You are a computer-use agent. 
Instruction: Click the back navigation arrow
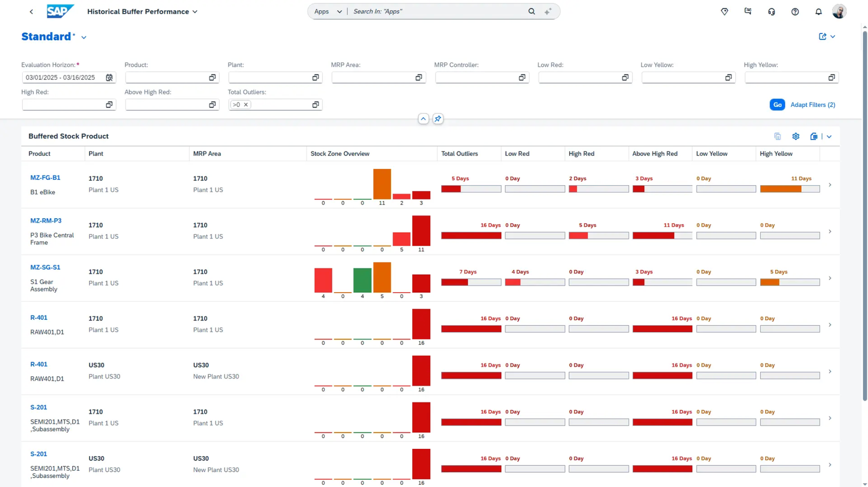click(31, 11)
